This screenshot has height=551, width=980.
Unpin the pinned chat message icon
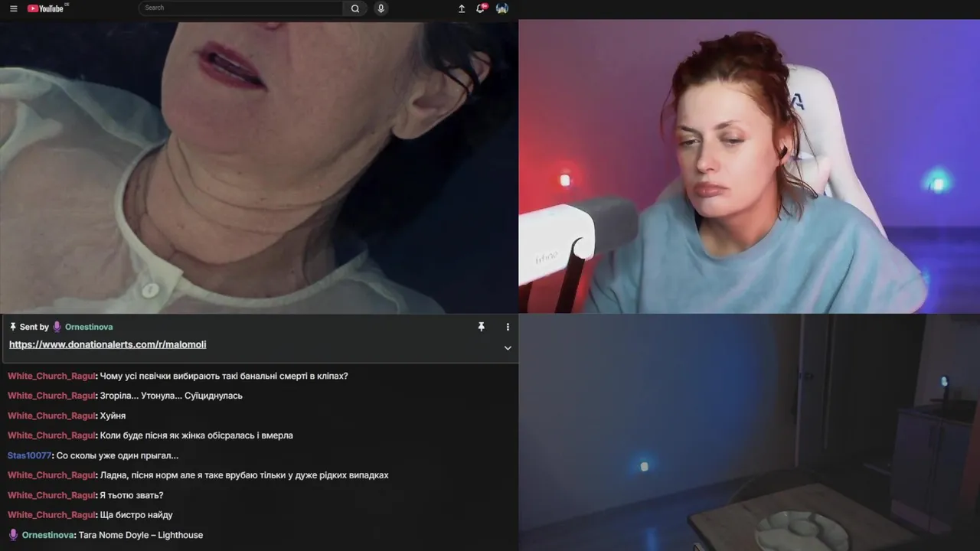point(482,327)
